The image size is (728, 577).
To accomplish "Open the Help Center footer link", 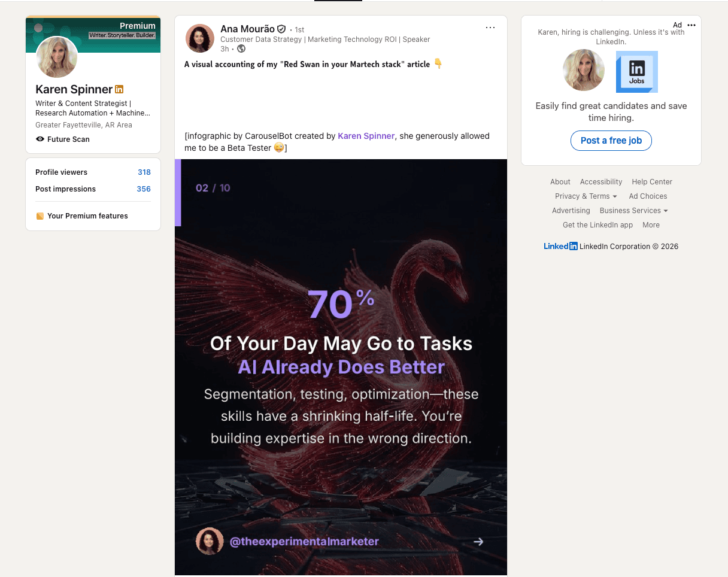I will [x=651, y=182].
